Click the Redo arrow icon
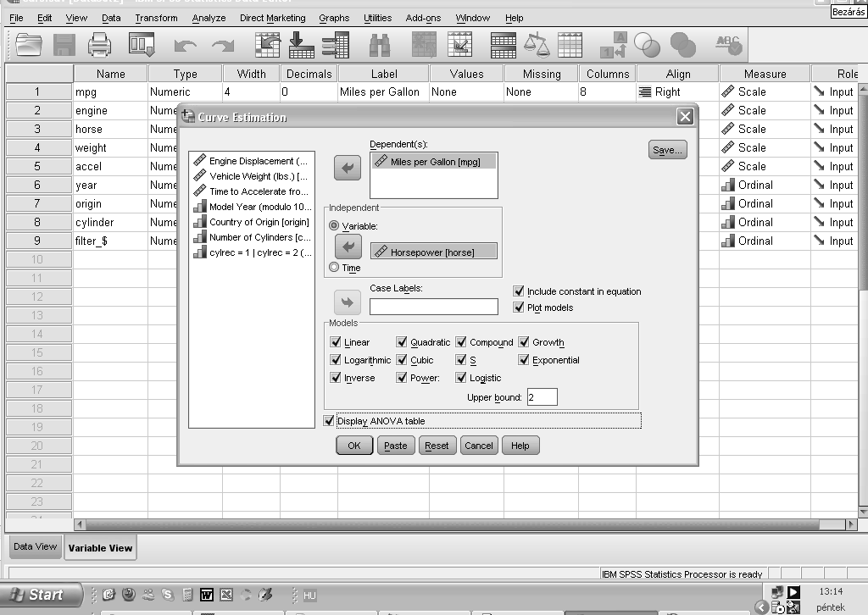 [223, 46]
